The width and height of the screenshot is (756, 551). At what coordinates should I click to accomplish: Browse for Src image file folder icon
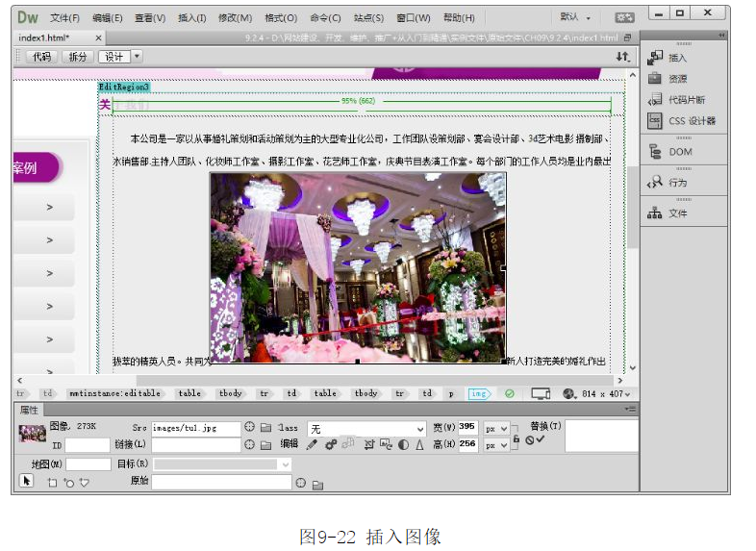pos(266,428)
